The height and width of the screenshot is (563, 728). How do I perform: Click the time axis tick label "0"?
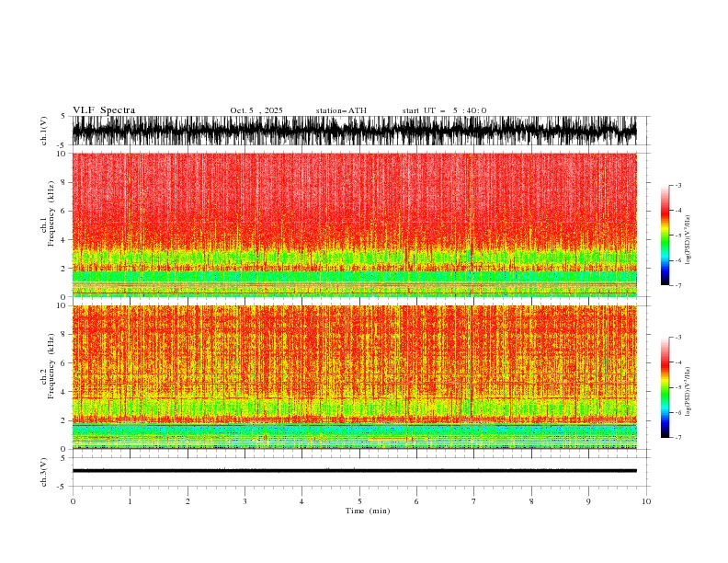(x=73, y=501)
